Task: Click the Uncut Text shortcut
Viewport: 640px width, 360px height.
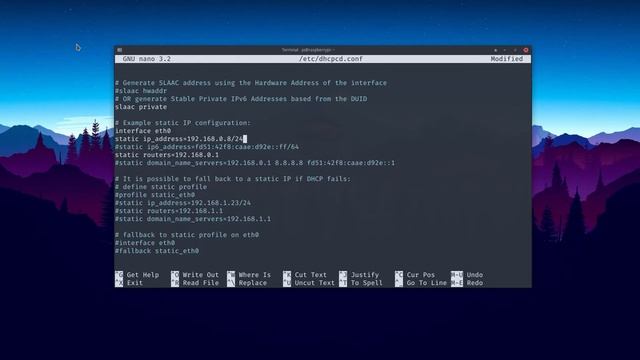Action: coord(309,283)
